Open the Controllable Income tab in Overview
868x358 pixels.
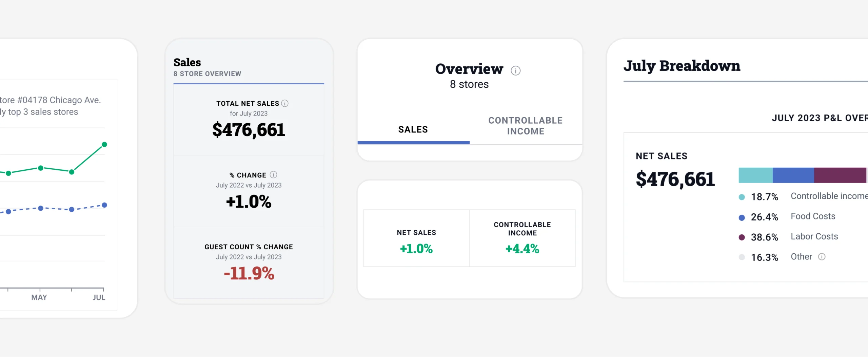526,126
